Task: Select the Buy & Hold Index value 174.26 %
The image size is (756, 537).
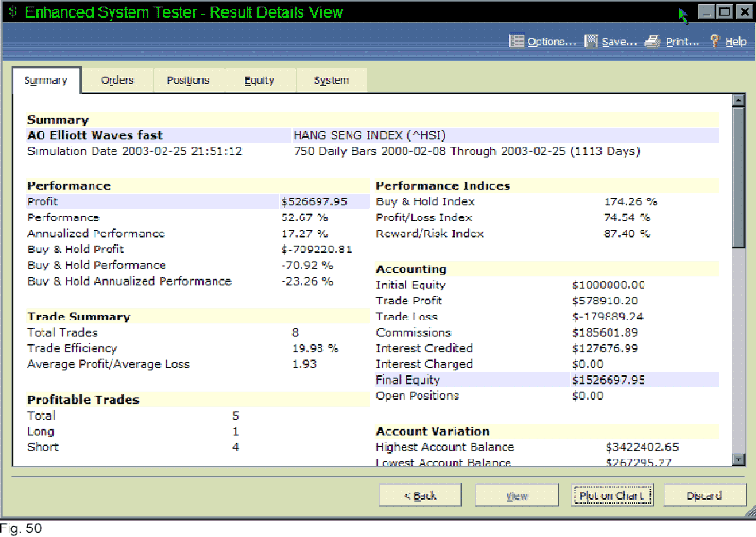Action: (x=630, y=201)
